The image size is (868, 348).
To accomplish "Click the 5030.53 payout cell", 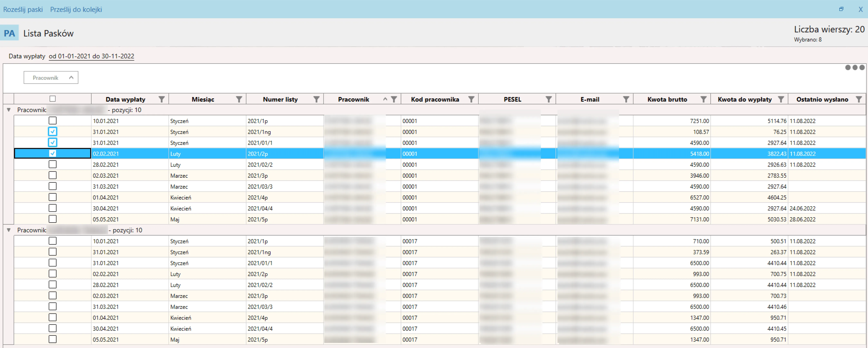I will click(x=749, y=219).
